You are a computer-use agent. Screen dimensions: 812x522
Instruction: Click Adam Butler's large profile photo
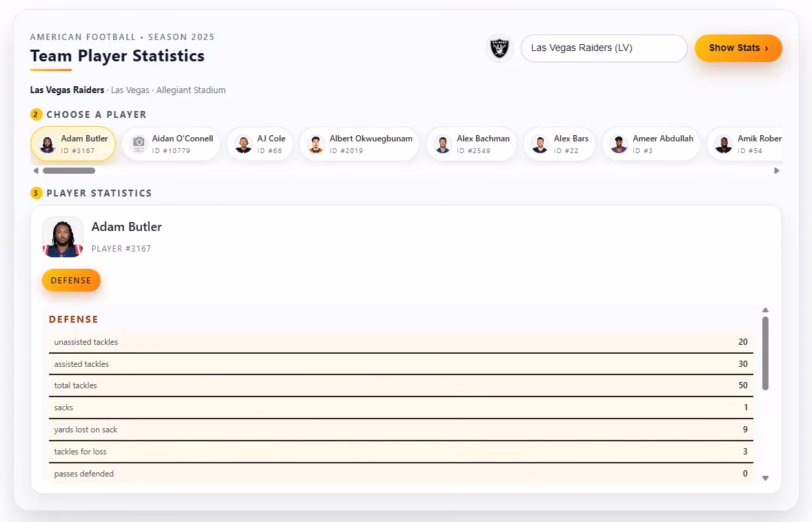pos(63,237)
